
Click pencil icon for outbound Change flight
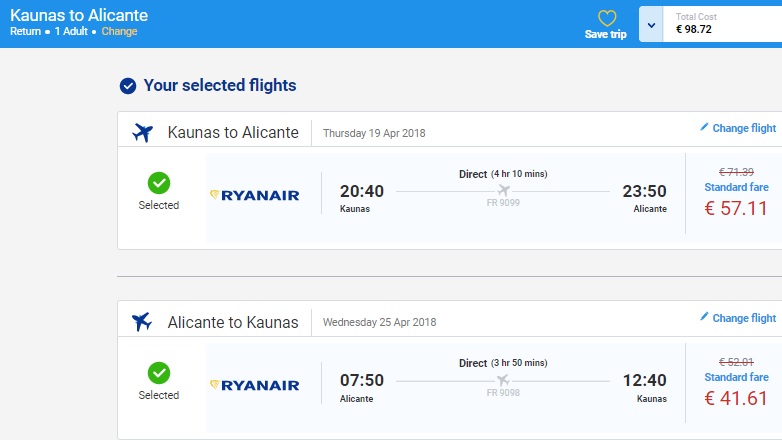tap(704, 127)
